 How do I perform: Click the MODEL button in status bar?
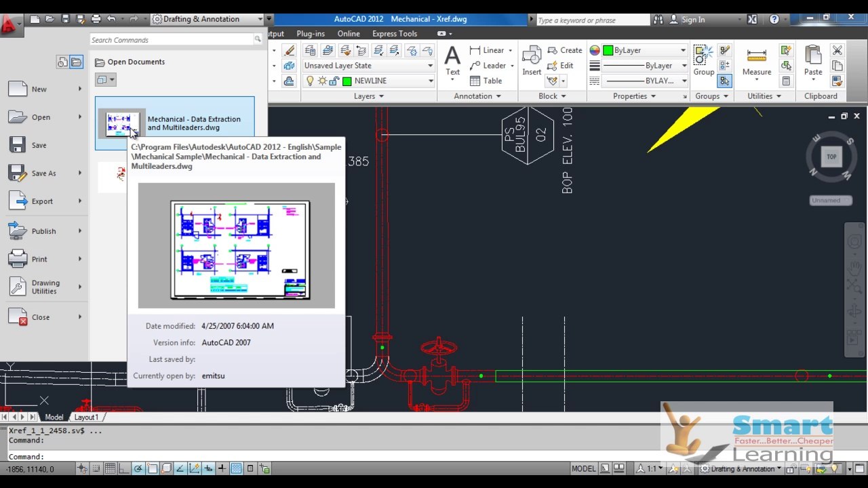click(583, 468)
